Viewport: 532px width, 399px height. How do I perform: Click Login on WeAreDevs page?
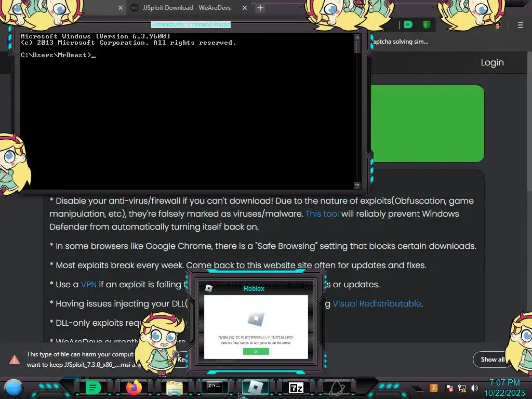pos(493,62)
